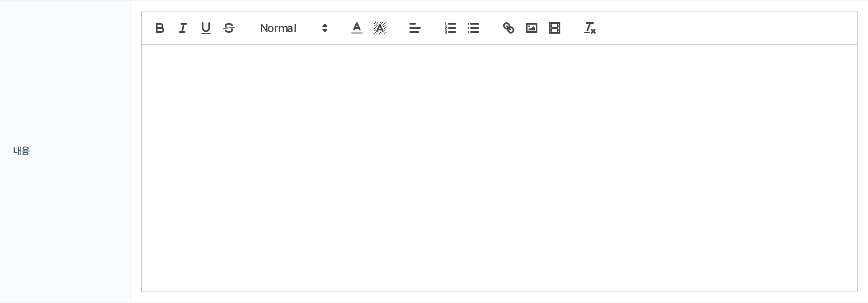Insert a bulleted list

point(473,28)
